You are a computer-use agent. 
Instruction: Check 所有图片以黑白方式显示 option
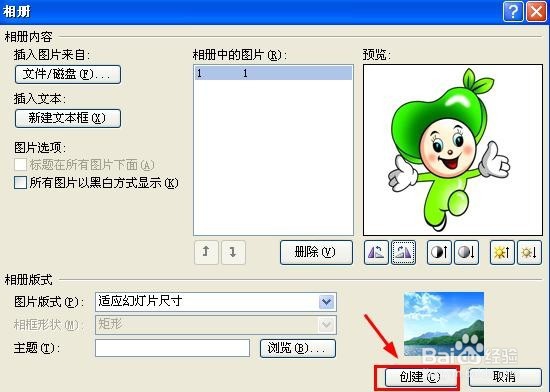(20, 183)
